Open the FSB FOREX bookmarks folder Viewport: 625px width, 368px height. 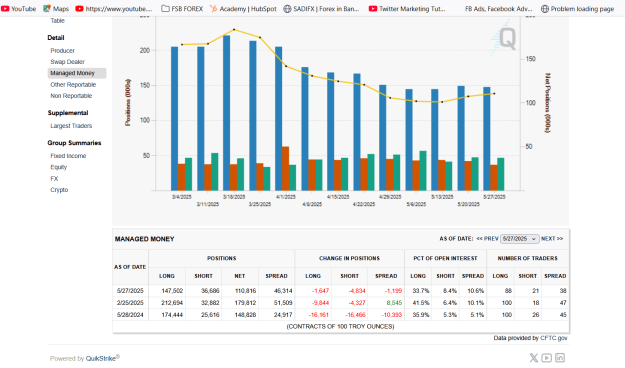click(182, 8)
